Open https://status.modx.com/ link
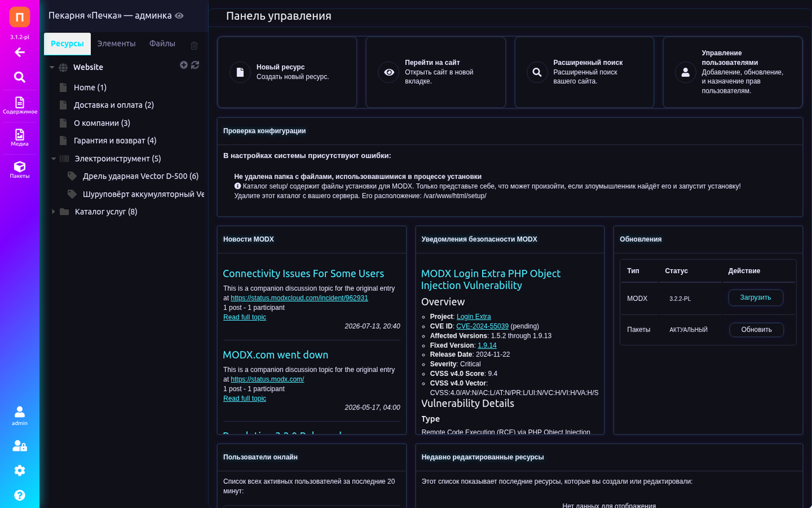Image resolution: width=812 pixels, height=508 pixels. (267, 379)
